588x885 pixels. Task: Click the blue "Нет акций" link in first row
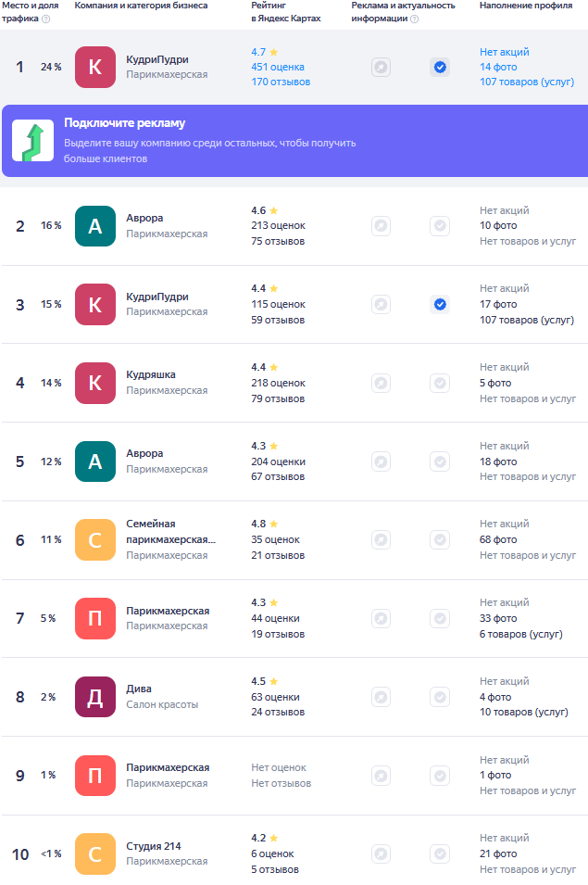coord(505,52)
